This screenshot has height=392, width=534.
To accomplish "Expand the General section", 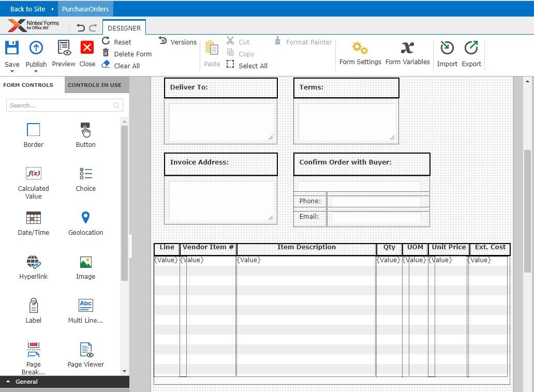I will [x=26, y=382].
